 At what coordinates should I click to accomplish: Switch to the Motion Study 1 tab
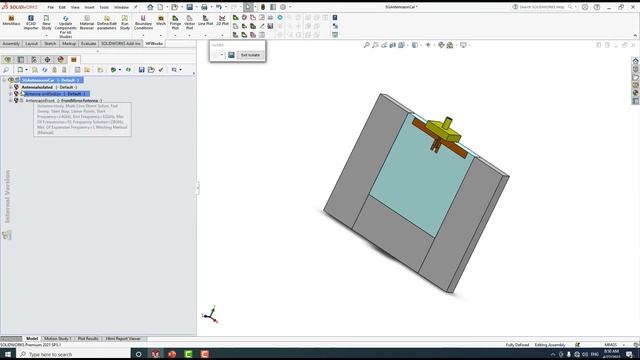click(x=58, y=338)
